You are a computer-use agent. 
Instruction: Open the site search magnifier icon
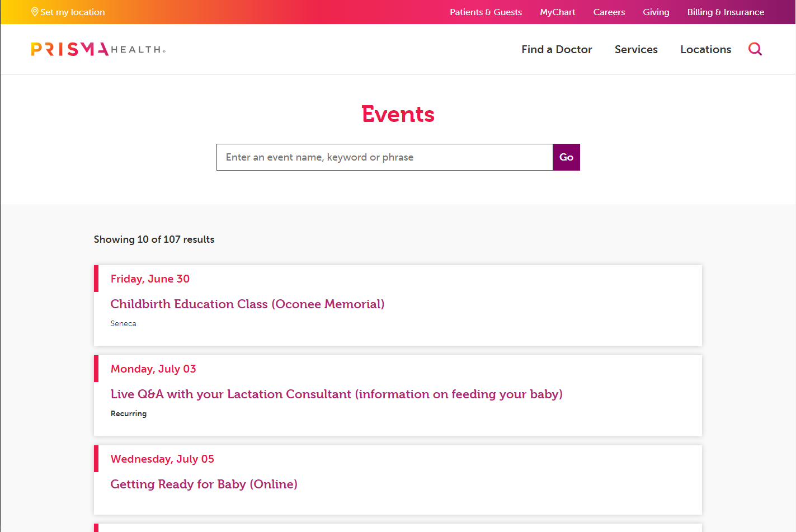(755, 49)
